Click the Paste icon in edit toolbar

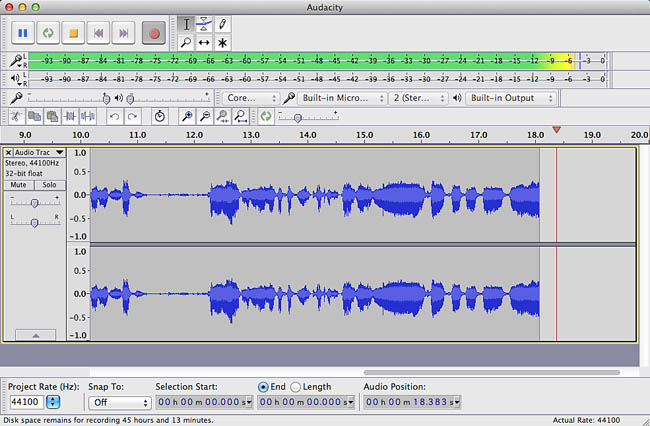pyautogui.click(x=52, y=116)
